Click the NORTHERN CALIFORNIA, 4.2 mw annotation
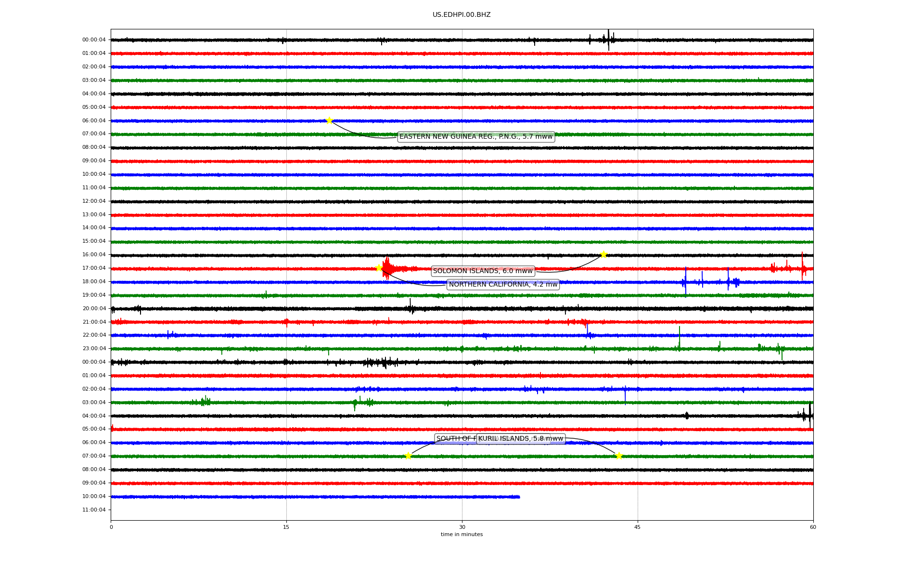 click(x=503, y=285)
